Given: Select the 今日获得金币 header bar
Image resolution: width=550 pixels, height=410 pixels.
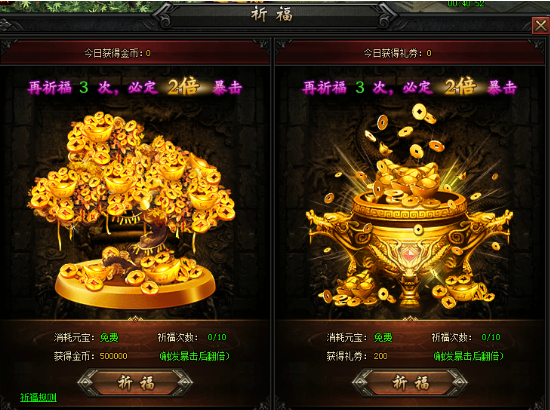Looking at the screenshot, I should 135,53.
